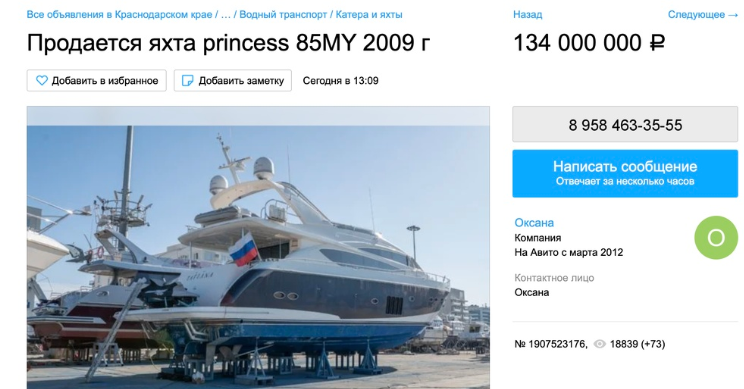Click the eye views counter icon
Viewport: 744px width, 389px height.
(x=600, y=344)
